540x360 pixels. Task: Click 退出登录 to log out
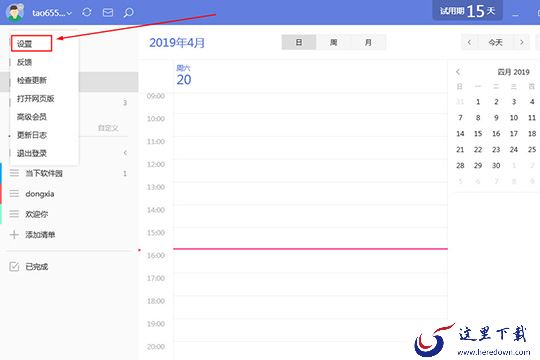32,153
